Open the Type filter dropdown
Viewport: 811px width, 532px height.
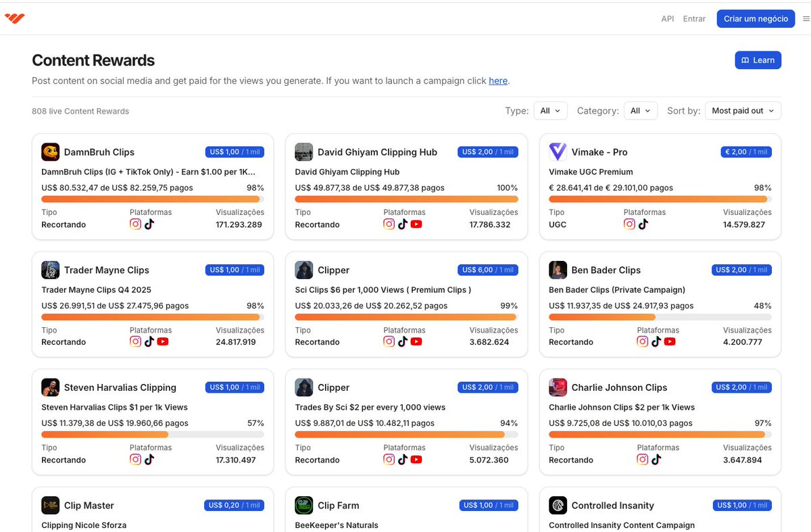551,111
